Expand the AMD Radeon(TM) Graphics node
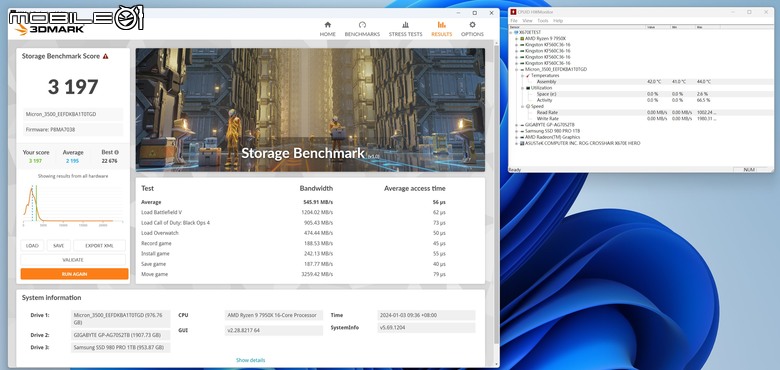 tap(516, 137)
